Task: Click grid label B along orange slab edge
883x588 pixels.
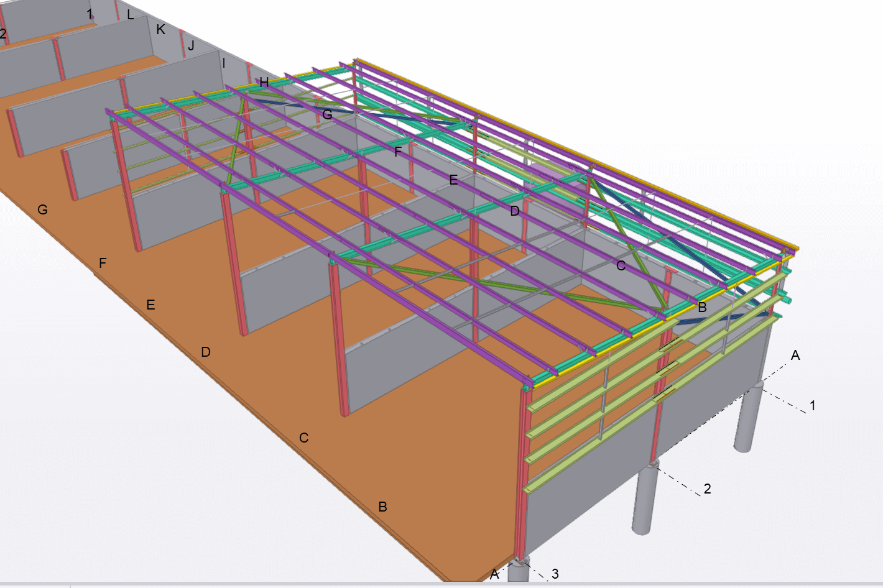Action: pos(383,507)
